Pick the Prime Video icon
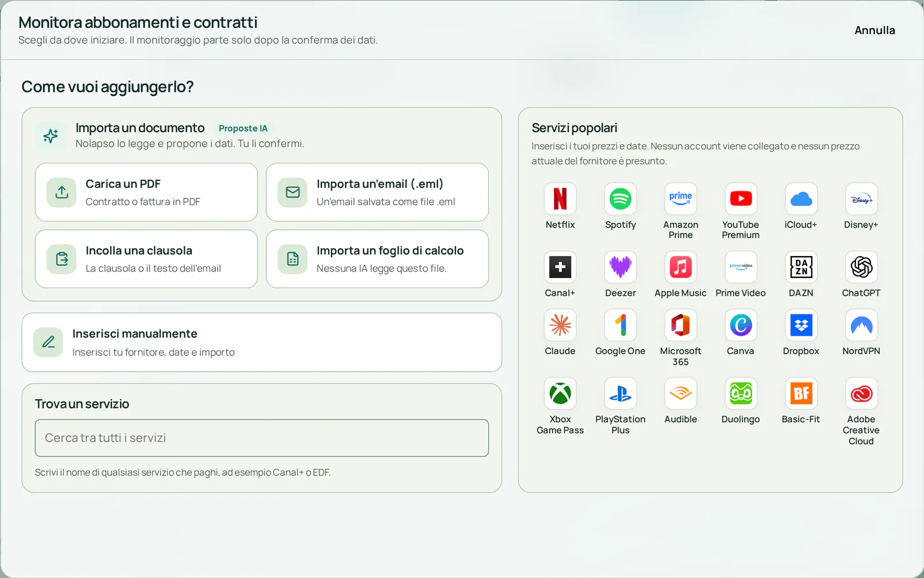Image resolution: width=924 pixels, height=578 pixels. click(741, 267)
